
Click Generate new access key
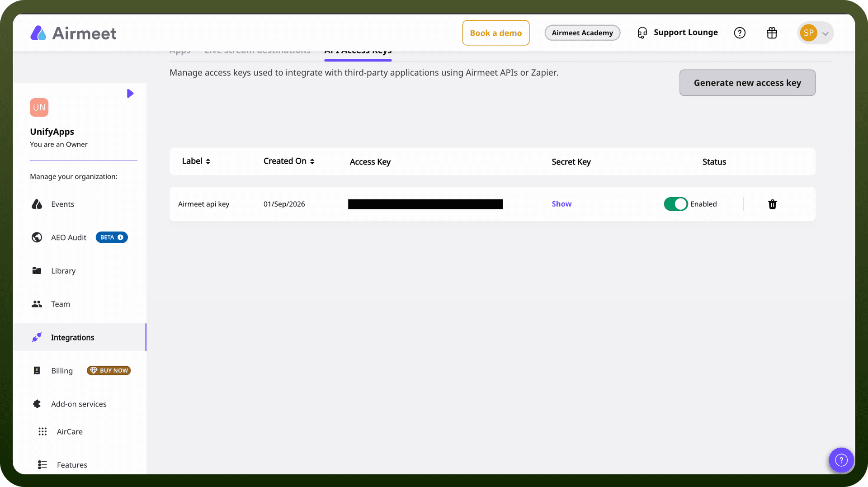coord(747,83)
